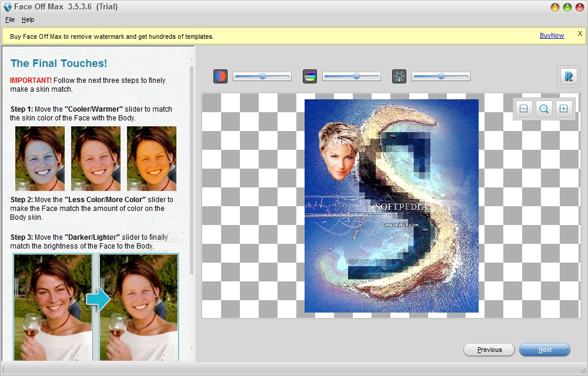Viewport: 588px width, 376px height.
Task: Click the Reset 'R' button
Action: 569,76
